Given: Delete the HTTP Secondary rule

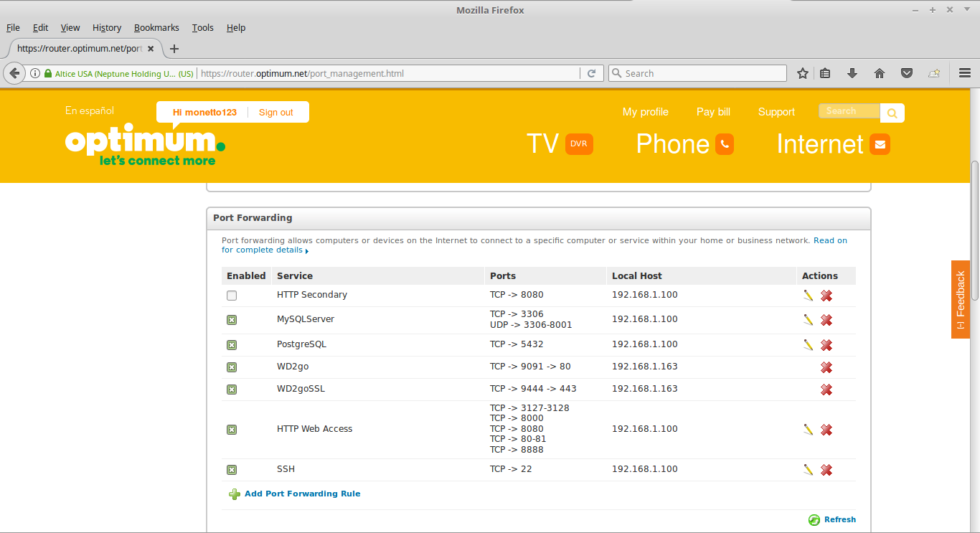Looking at the screenshot, I should pyautogui.click(x=826, y=296).
